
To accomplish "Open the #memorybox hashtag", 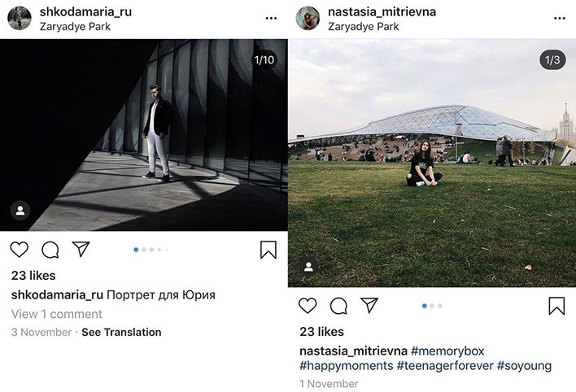I will pos(447,351).
